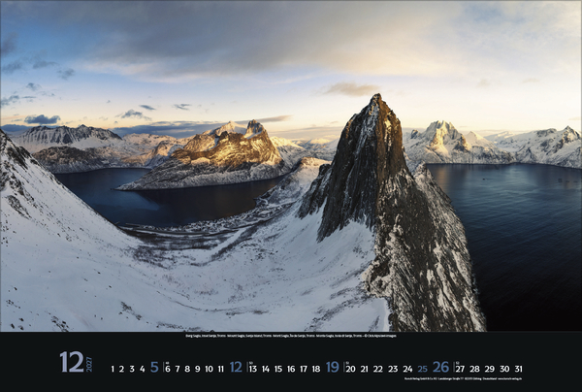Pick date 22 in the date row

378,369
